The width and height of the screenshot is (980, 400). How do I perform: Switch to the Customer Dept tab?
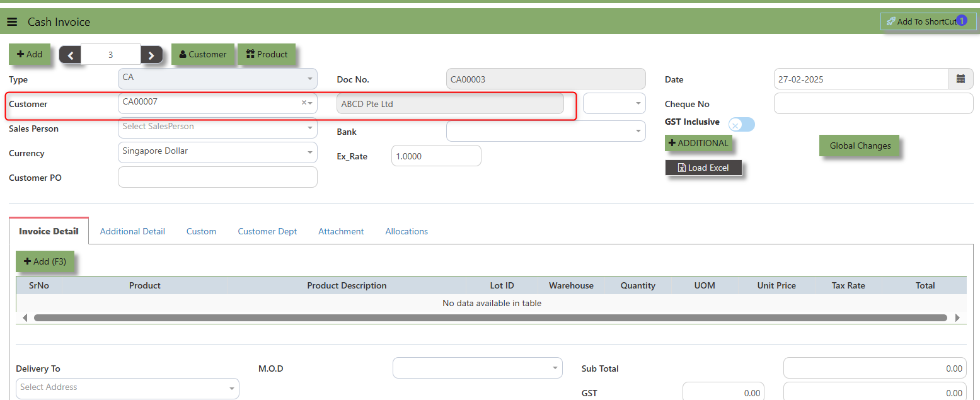coord(267,231)
